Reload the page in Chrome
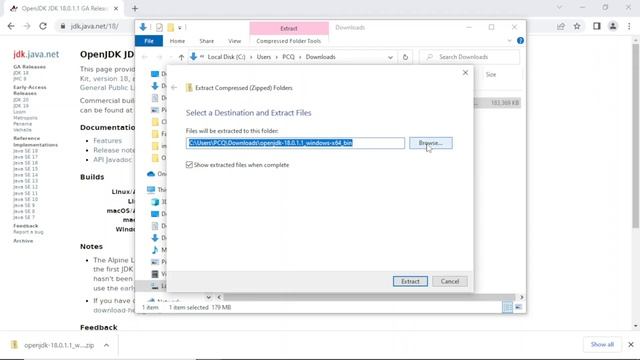Image resolution: width=640 pixels, height=360 pixels. [x=43, y=26]
